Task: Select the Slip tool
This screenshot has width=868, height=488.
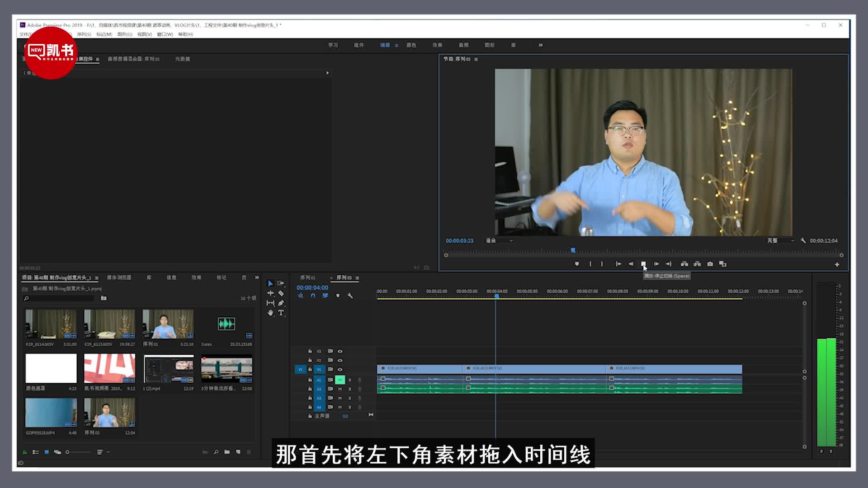Action: click(270, 303)
